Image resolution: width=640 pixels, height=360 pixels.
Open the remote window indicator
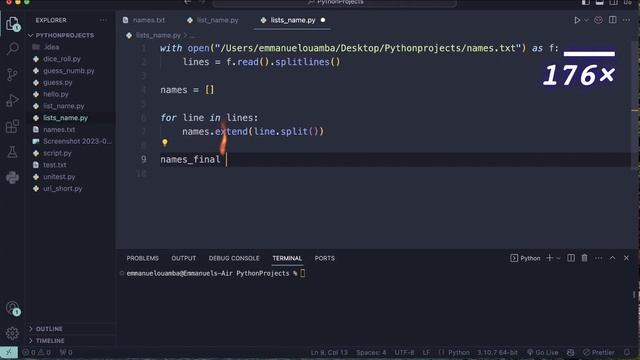coord(9,352)
